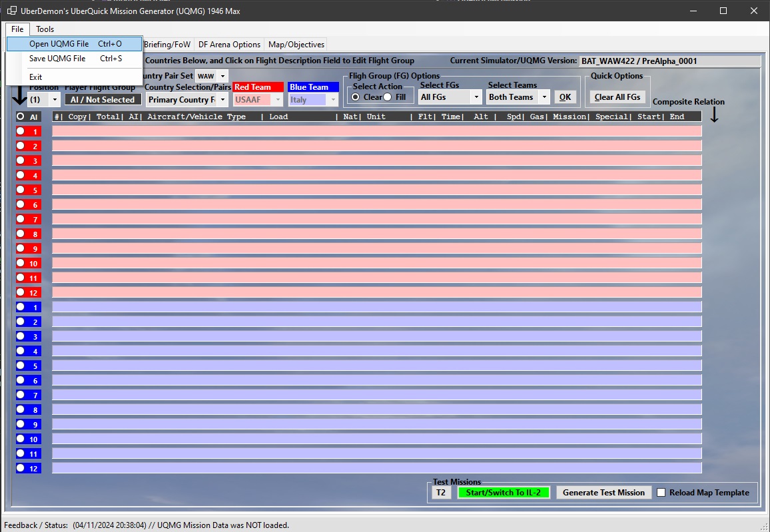Viewport: 770px width, 532px height.
Task: Expand the Primary Country selection dropdown
Action: click(x=222, y=100)
